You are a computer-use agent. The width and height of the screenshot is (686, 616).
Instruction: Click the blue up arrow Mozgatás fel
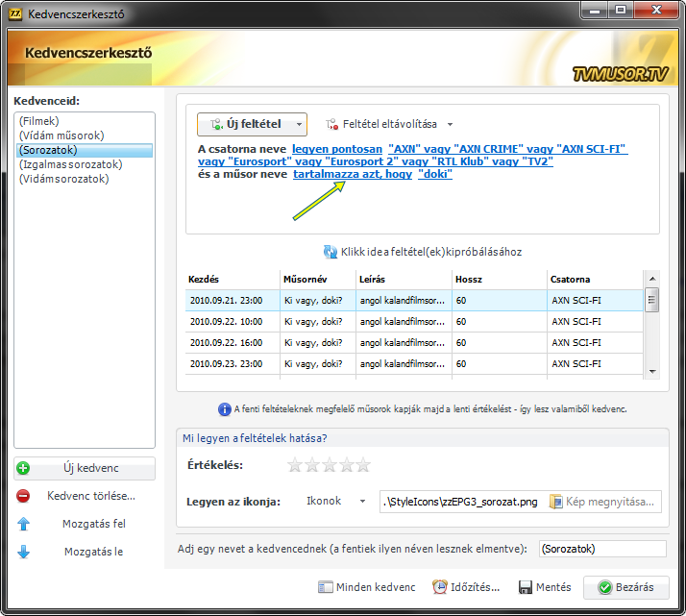(x=24, y=524)
